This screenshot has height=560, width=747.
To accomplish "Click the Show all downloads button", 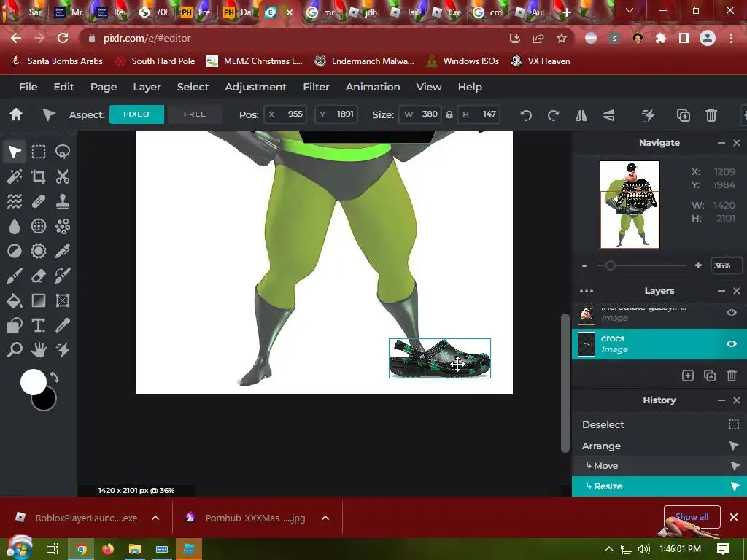I will pyautogui.click(x=692, y=517).
